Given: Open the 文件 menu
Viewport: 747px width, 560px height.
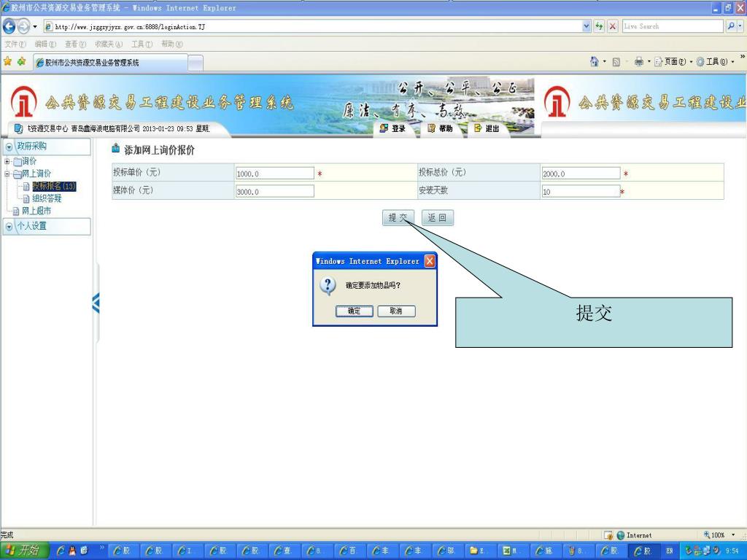Looking at the screenshot, I should (15, 44).
